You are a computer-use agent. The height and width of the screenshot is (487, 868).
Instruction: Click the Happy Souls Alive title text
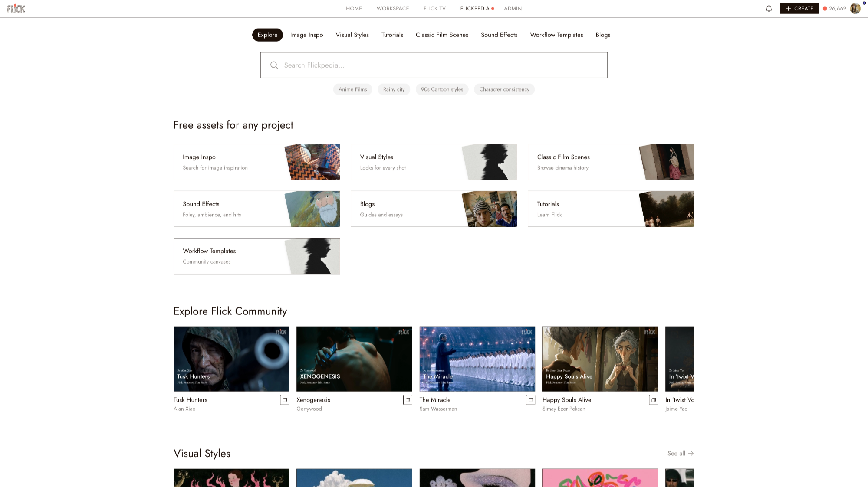[567, 400]
